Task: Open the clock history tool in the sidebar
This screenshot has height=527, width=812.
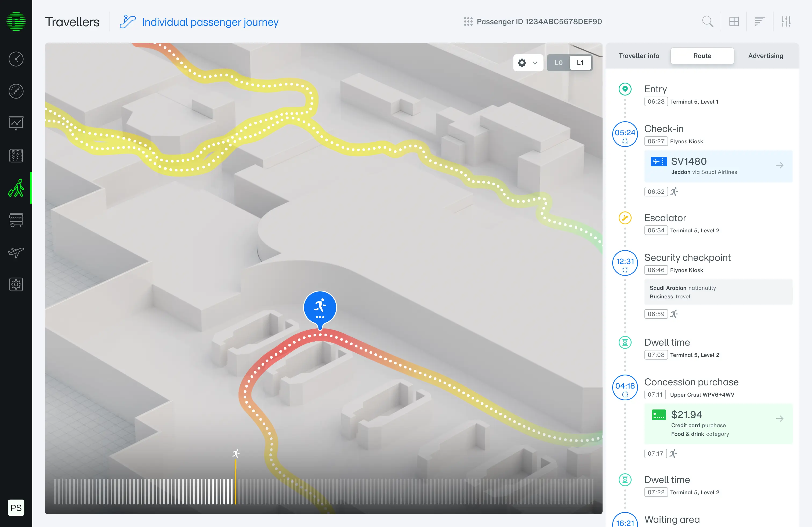Action: pyautogui.click(x=16, y=59)
